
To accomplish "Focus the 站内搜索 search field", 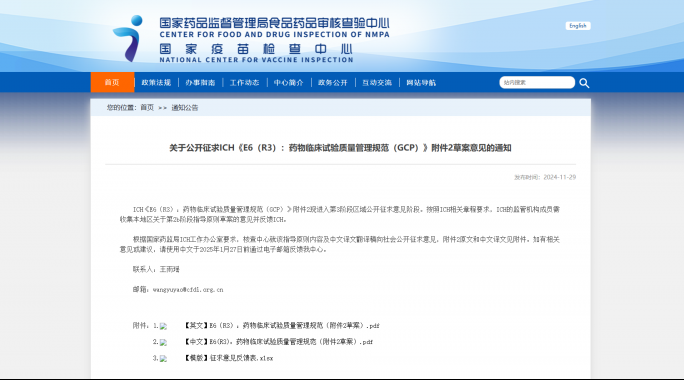I will [x=537, y=82].
